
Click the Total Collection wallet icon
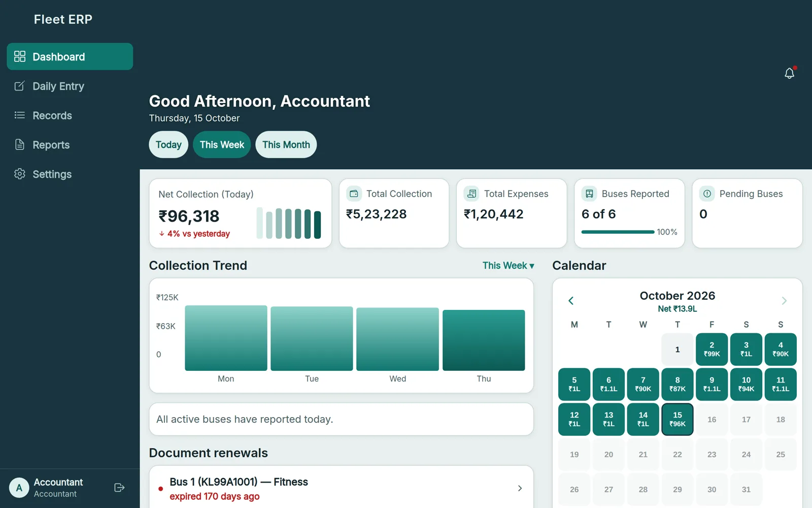tap(354, 194)
